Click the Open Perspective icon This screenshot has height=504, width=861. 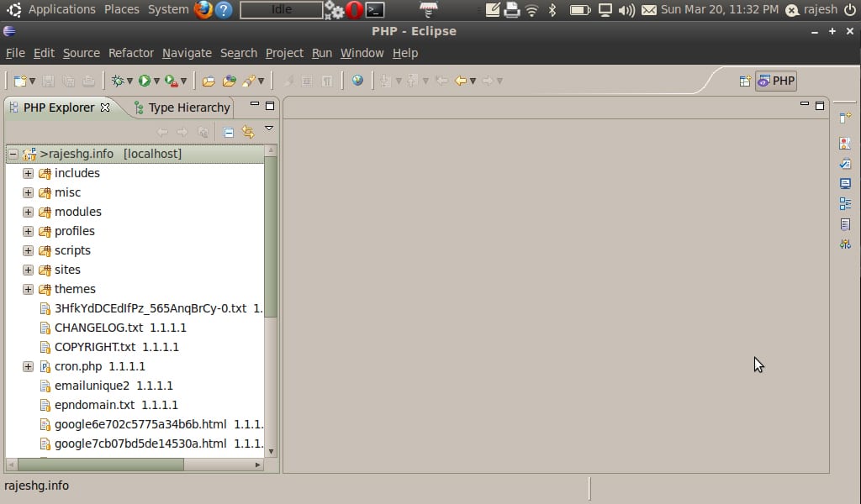pyautogui.click(x=744, y=81)
